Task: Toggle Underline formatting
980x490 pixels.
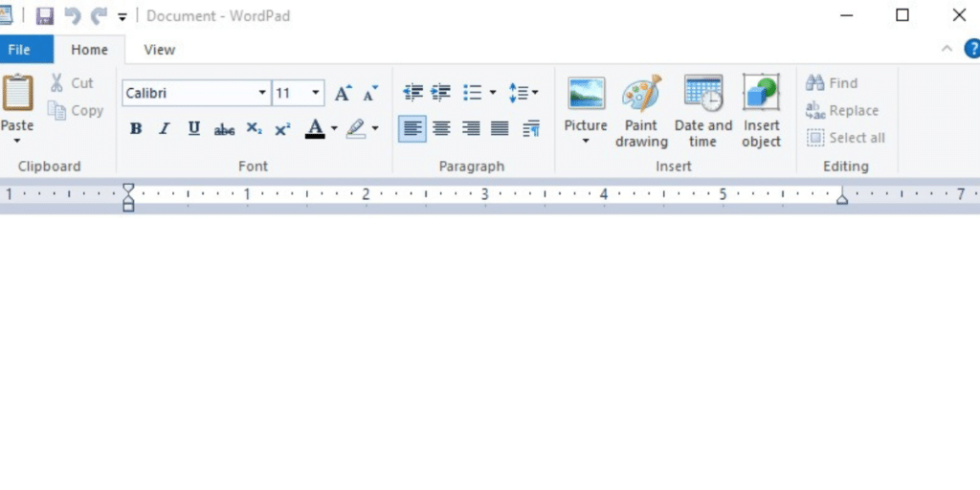Action: (x=194, y=129)
